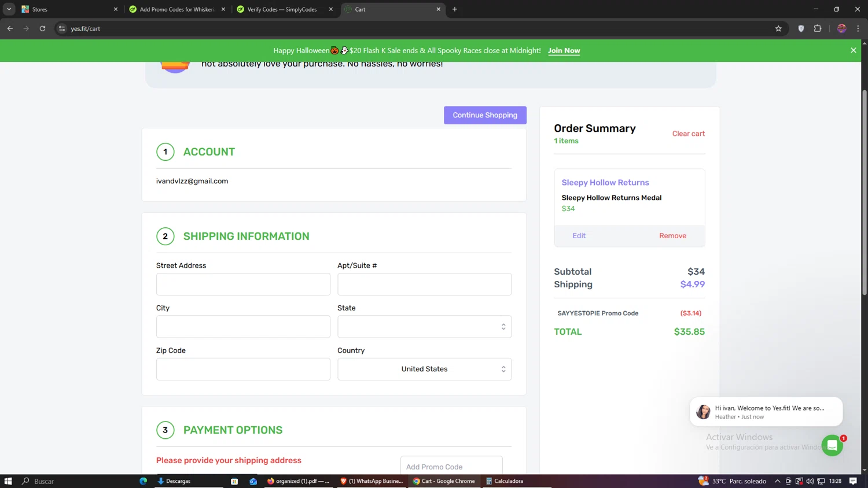Open Outlook icon in taskbar
Image resolution: width=868 pixels, height=488 pixels.
(x=253, y=481)
